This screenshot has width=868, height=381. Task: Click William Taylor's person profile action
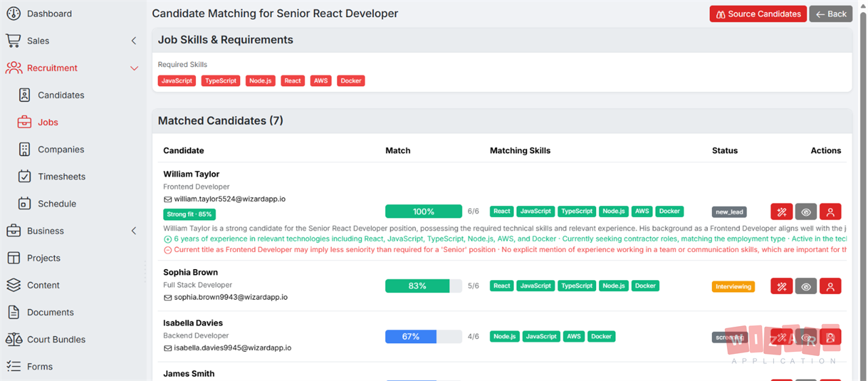[x=830, y=212]
